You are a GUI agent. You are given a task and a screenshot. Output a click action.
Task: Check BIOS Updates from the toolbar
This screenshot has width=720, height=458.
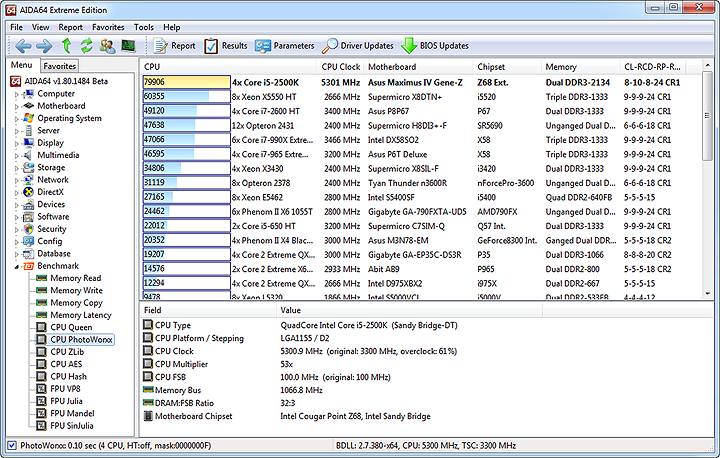click(x=435, y=46)
